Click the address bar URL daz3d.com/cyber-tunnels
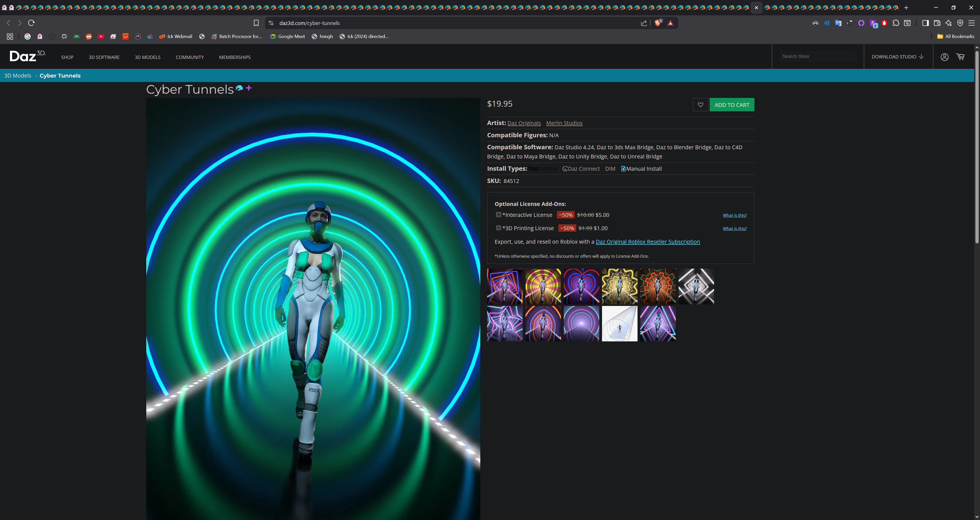 309,23
